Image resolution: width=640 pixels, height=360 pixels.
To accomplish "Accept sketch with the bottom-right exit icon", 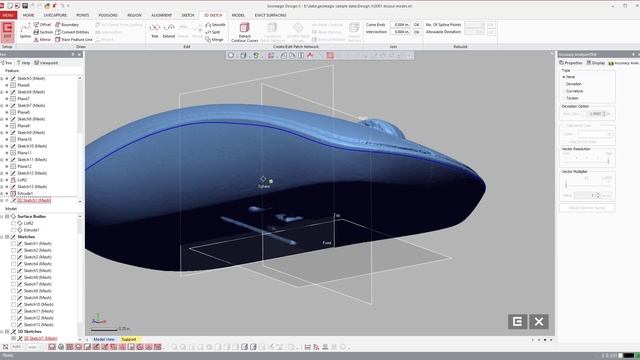I will coord(518,322).
